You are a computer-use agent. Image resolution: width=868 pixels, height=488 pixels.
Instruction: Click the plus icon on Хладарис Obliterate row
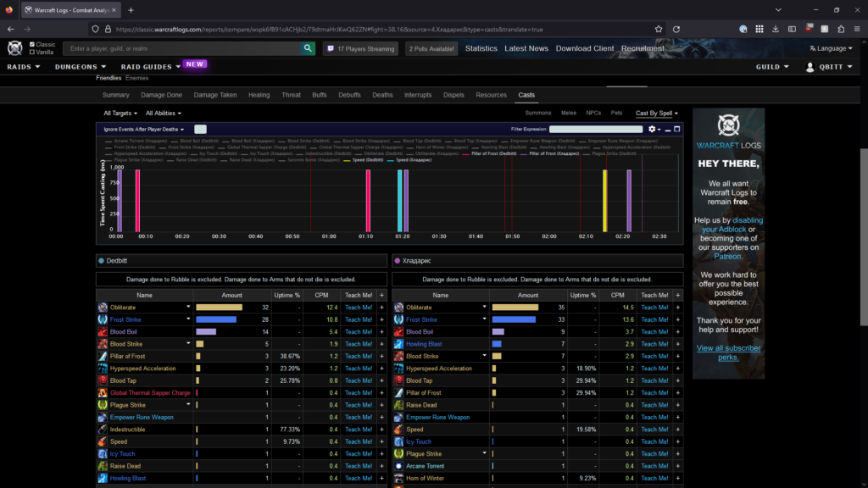click(x=677, y=308)
